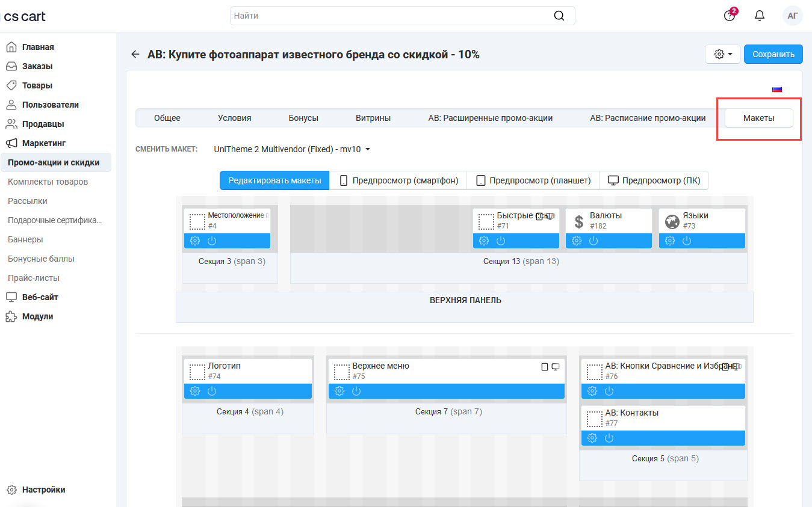Toggle power switch on Языки block
812x507 pixels.
pyautogui.click(x=686, y=241)
